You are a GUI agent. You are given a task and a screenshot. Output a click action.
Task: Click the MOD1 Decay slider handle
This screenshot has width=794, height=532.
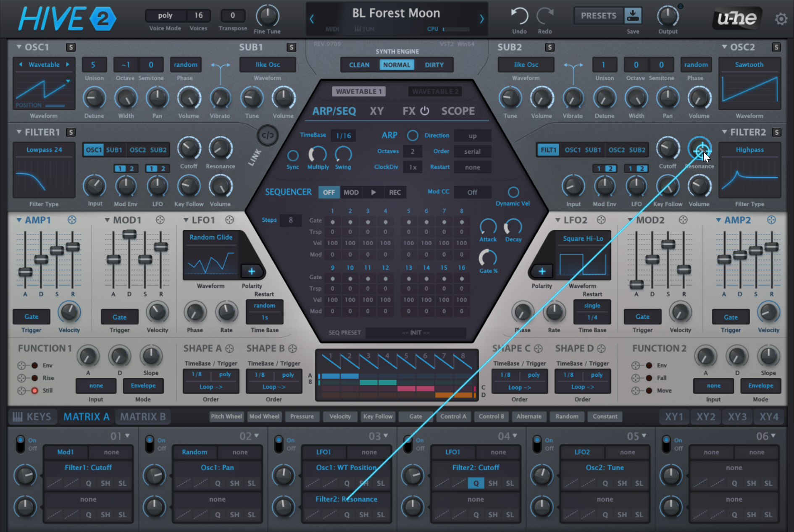pos(129,234)
